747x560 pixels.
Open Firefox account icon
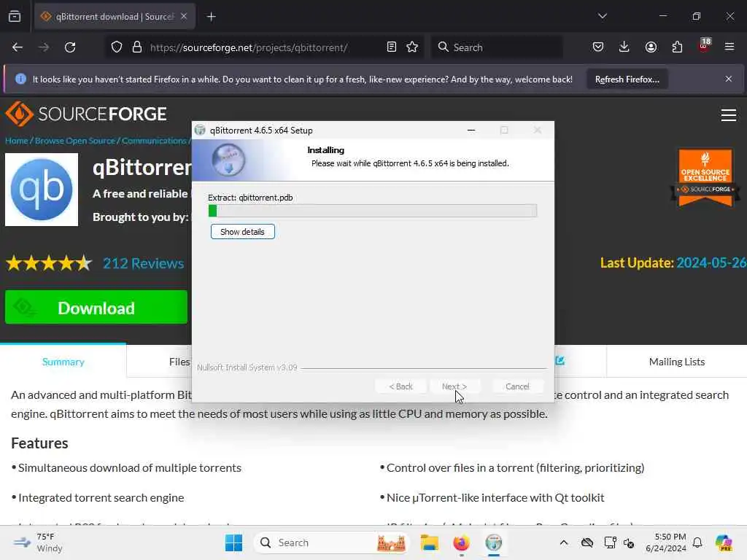(651, 47)
